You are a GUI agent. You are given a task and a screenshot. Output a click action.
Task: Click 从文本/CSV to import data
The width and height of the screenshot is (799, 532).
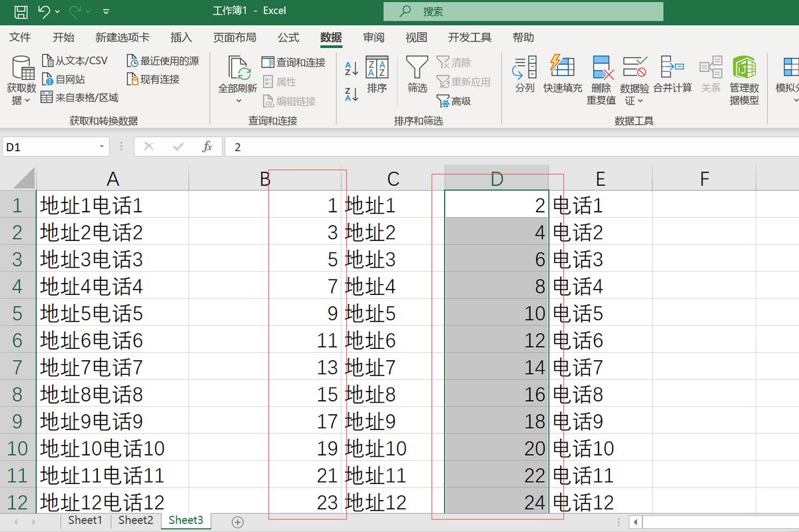coord(75,59)
